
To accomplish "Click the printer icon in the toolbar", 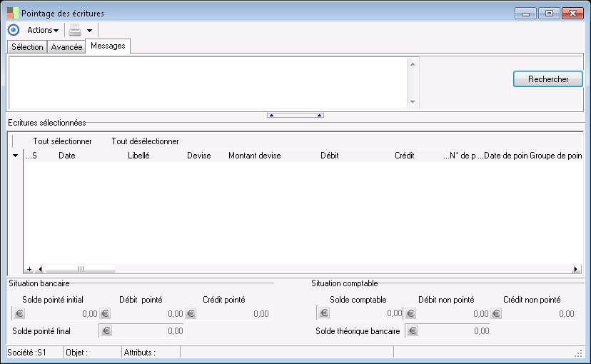I will point(75,30).
